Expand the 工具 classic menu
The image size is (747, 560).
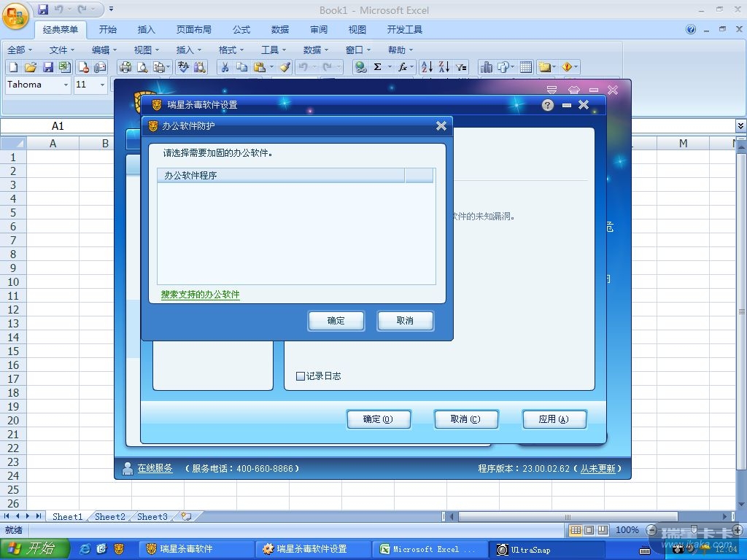click(x=274, y=50)
